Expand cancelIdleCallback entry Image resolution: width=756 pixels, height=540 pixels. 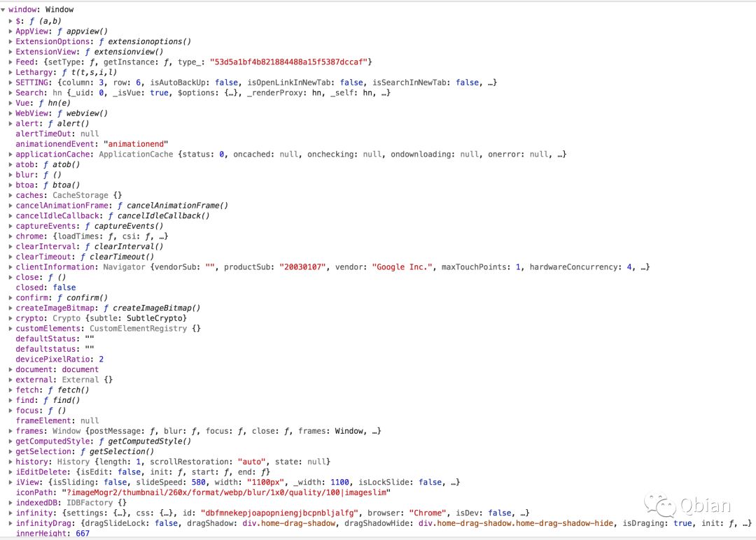10,216
